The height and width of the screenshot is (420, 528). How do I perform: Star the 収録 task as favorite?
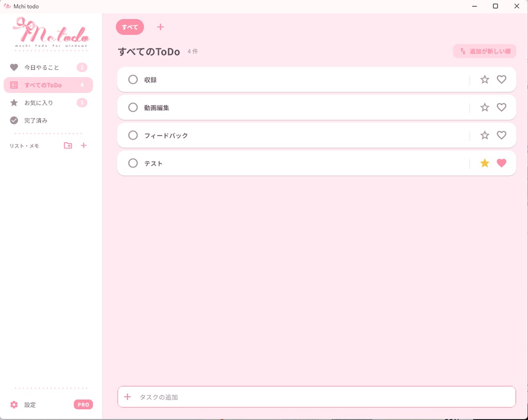pos(485,79)
